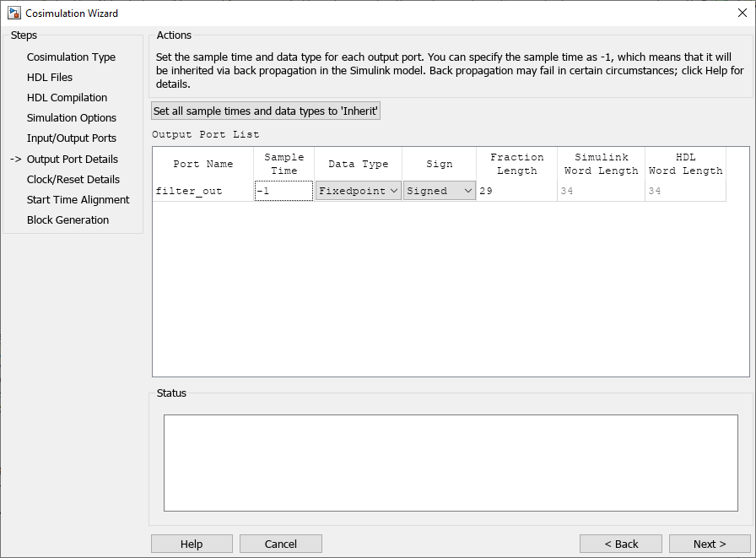The height and width of the screenshot is (558, 756).
Task: Select the Input/Output Ports step
Action: click(72, 138)
